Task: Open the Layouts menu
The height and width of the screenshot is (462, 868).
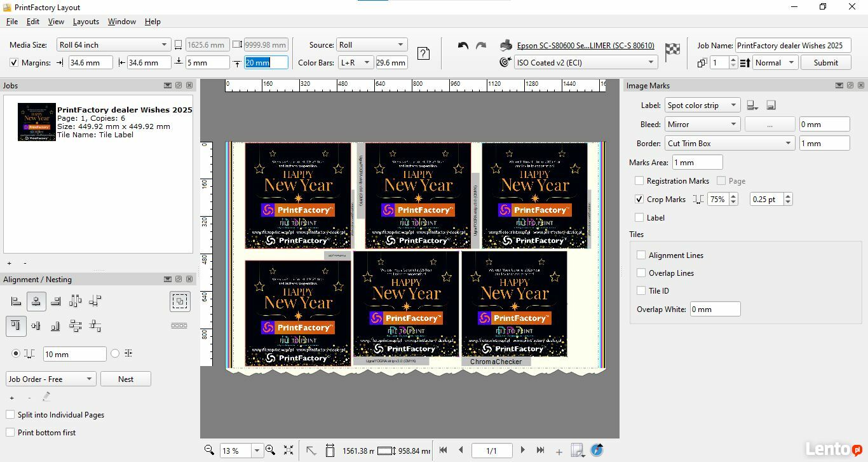Action: (x=86, y=22)
